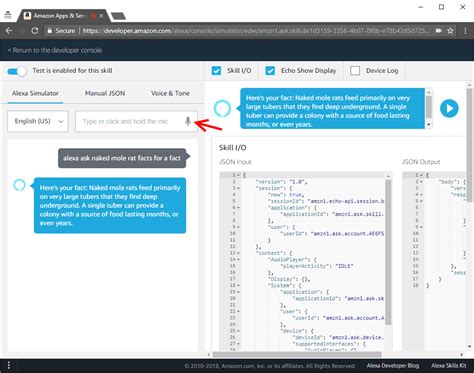
Task: Click the user profile icon above the tab strip
Action: click(8, 15)
